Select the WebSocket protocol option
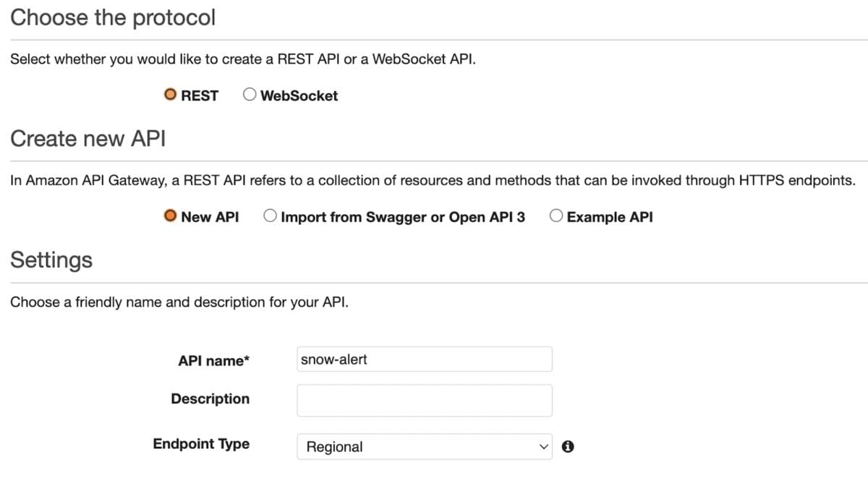 pos(250,94)
